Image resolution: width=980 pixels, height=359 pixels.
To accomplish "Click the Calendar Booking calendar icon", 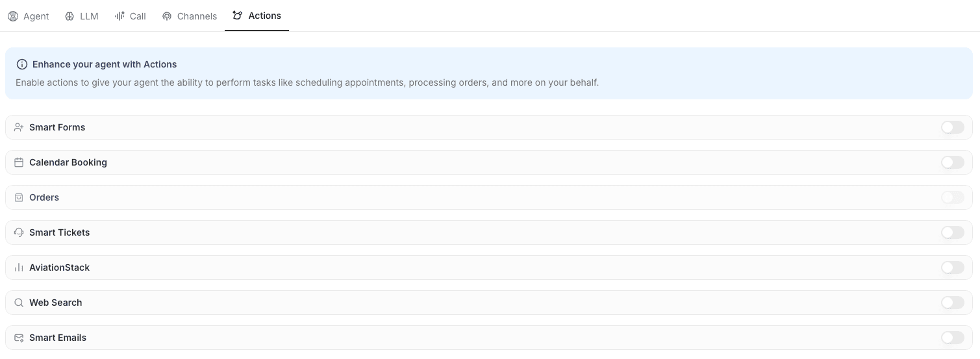I will pos(19,162).
